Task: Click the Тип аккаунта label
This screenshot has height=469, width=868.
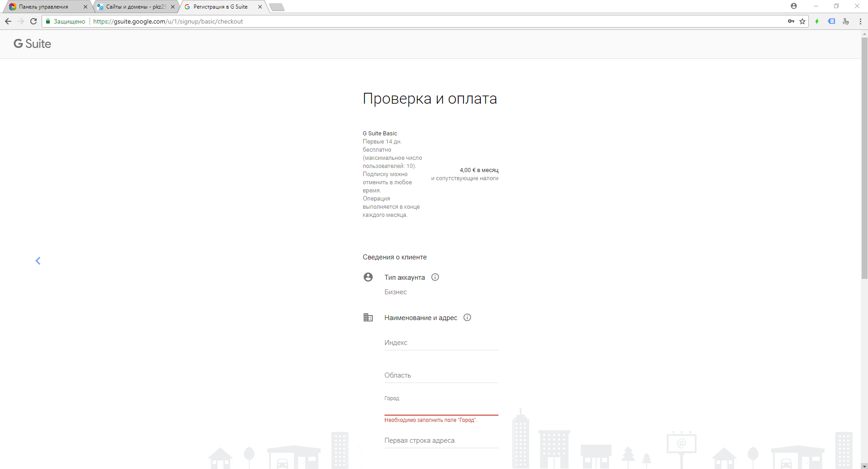Action: pos(405,278)
